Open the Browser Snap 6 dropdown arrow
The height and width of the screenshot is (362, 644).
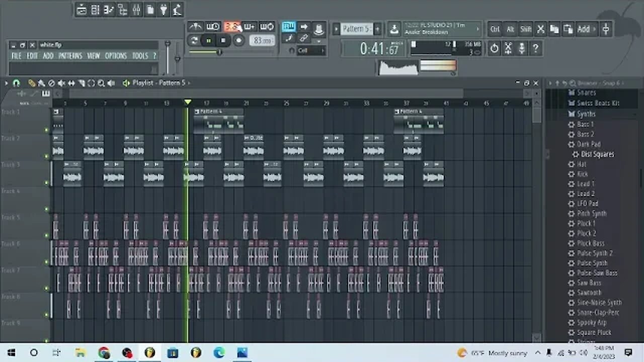click(x=624, y=83)
